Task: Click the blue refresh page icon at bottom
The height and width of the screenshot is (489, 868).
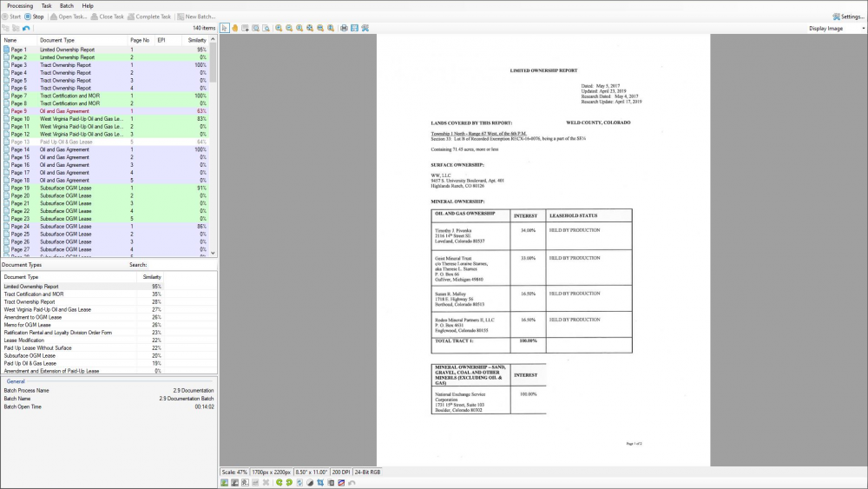Action: click(299, 482)
